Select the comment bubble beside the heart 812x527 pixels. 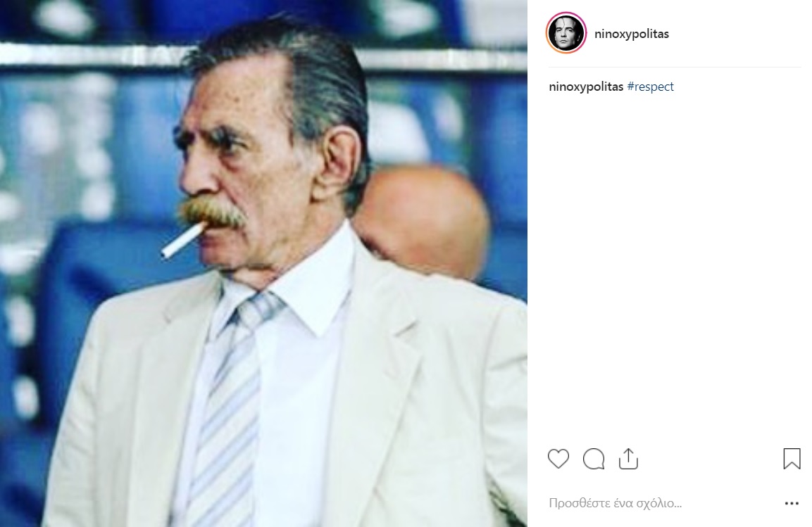[x=594, y=459]
